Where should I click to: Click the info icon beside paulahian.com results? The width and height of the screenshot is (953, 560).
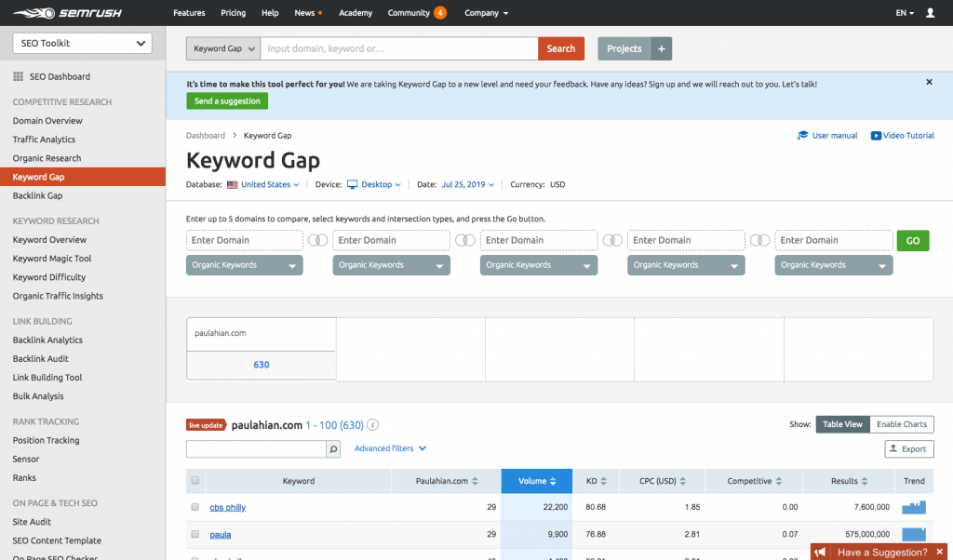(x=373, y=425)
